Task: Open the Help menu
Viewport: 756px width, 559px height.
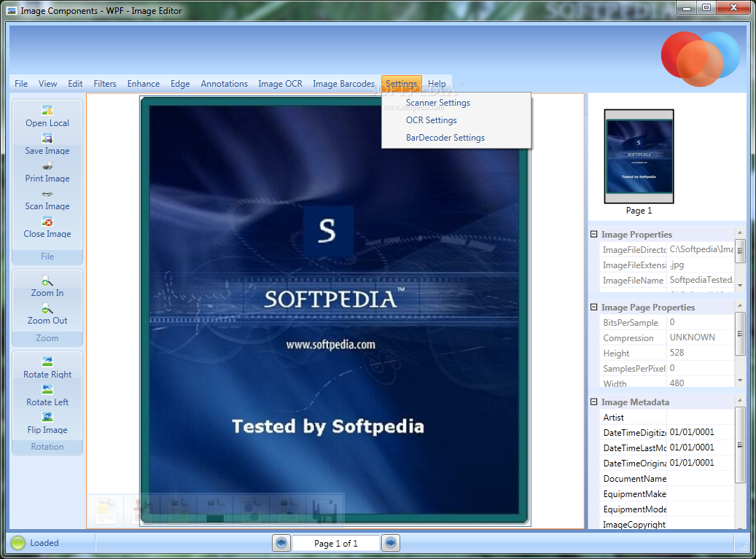Action: pos(437,84)
